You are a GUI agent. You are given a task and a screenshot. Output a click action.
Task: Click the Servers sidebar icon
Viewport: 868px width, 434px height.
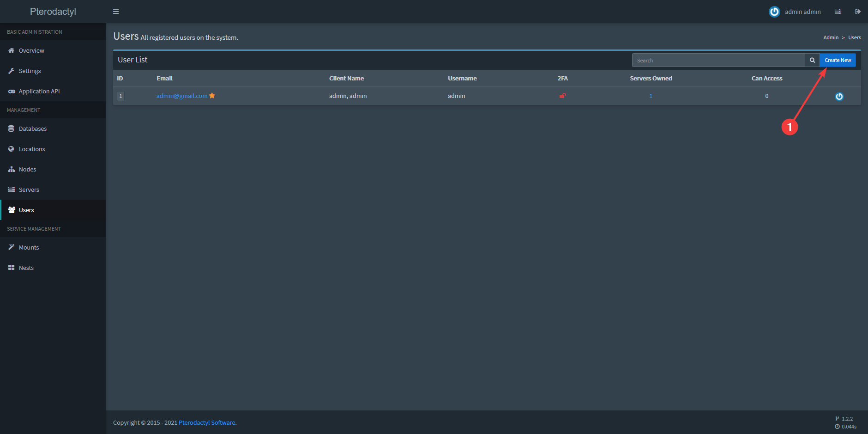point(12,189)
